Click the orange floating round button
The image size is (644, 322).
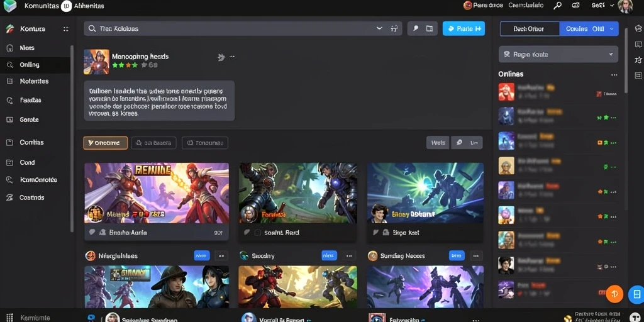click(614, 294)
